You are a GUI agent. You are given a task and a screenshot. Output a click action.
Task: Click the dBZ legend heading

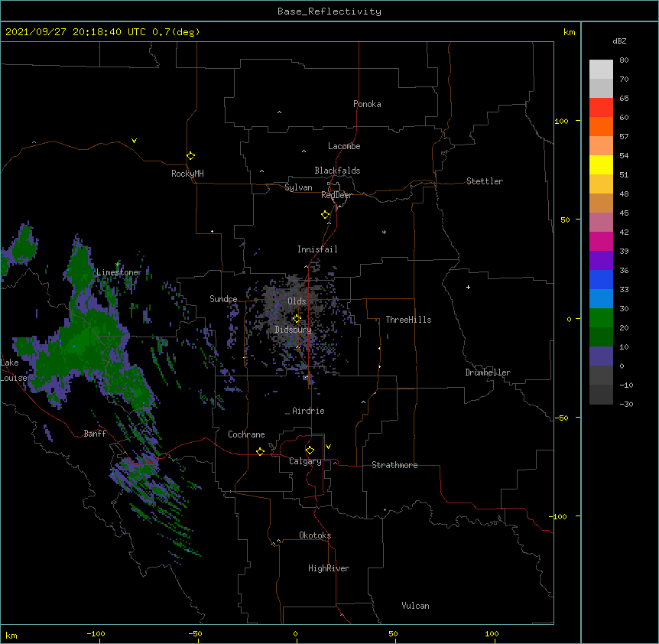[x=619, y=41]
